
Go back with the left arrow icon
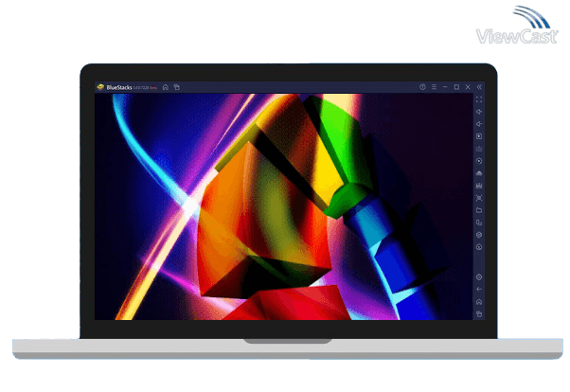click(479, 290)
